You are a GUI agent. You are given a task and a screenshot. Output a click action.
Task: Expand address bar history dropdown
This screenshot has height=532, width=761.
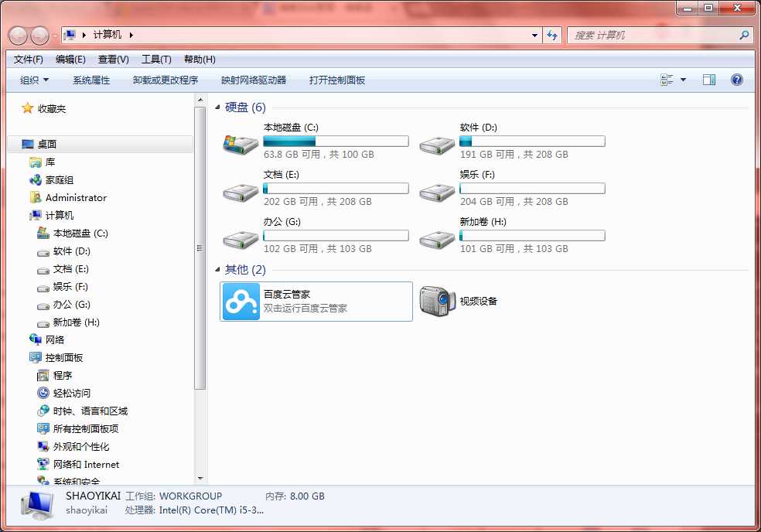tap(534, 35)
